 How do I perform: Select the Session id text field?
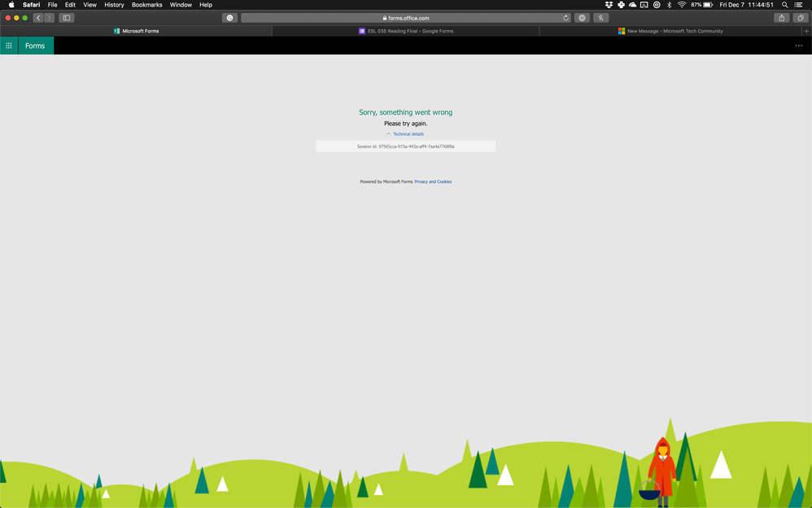tap(406, 146)
